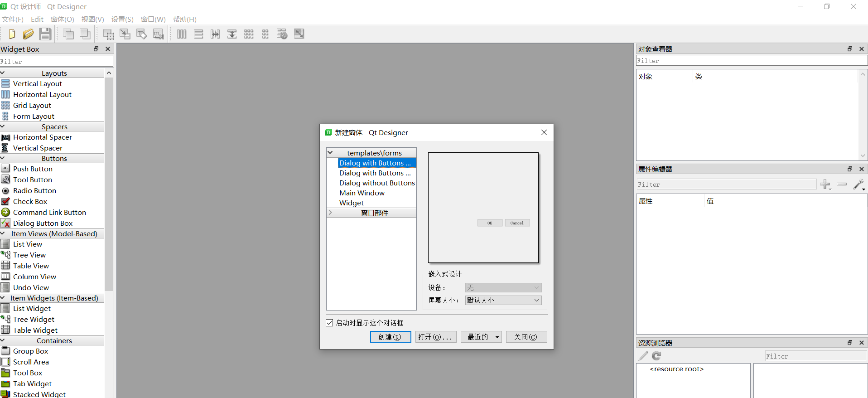868x398 pixels.
Task: Click the Break Layout toolbar icon
Action: [x=282, y=34]
